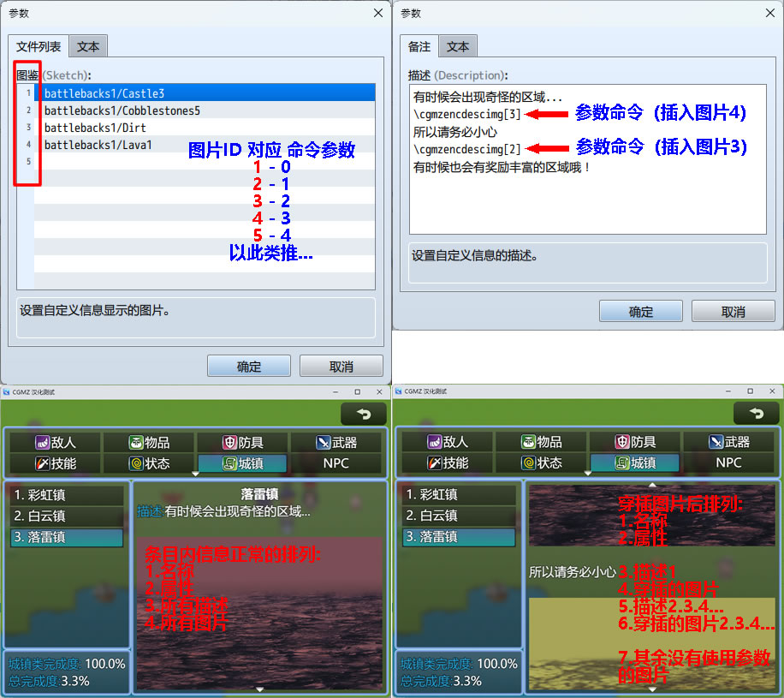This screenshot has width=784, height=698.
Task: Pick the battlebacks1/Dirt list row
Action: 205,127
